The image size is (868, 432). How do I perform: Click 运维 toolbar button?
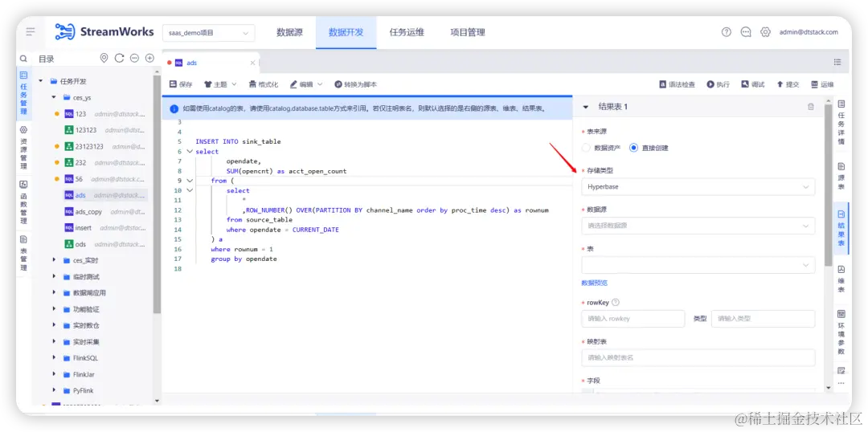point(823,84)
